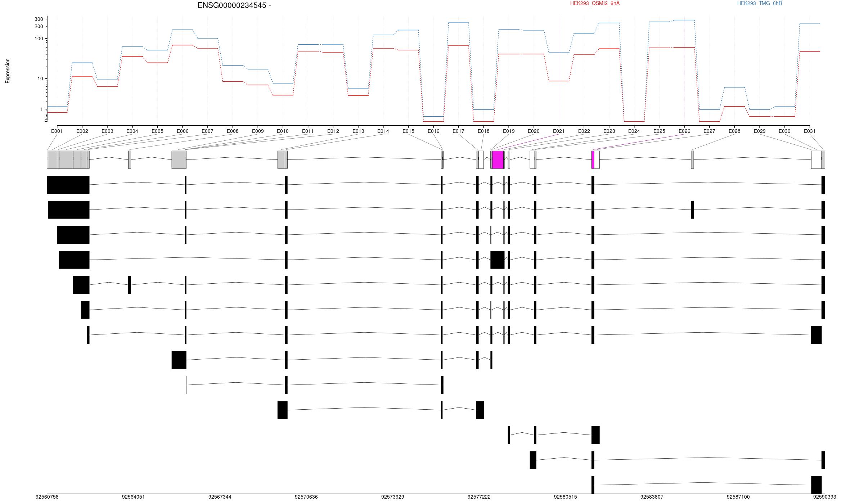Click genomic coordinate 92560758
The image size is (864, 504).
[47, 497]
